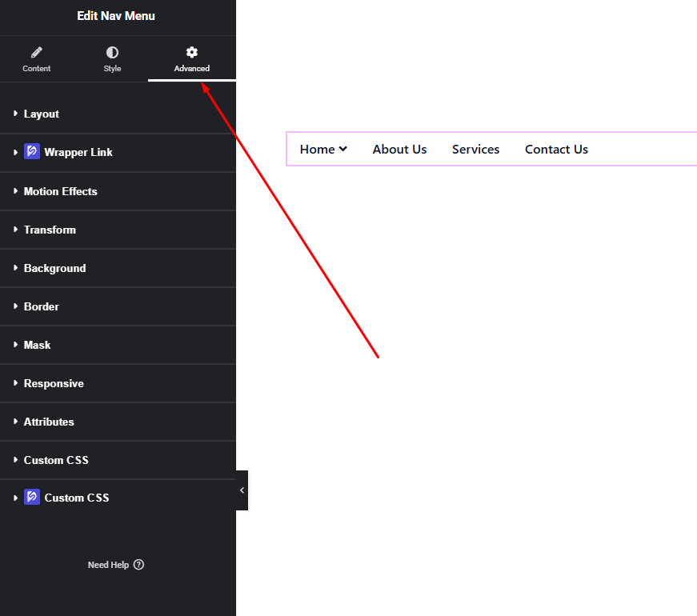Expand the Mask section

coord(38,345)
